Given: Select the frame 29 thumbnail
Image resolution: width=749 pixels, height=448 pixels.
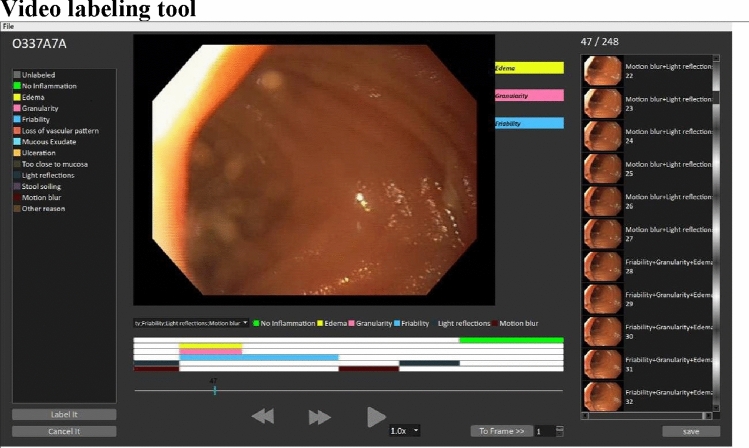Looking at the screenshot, I should (x=602, y=299).
